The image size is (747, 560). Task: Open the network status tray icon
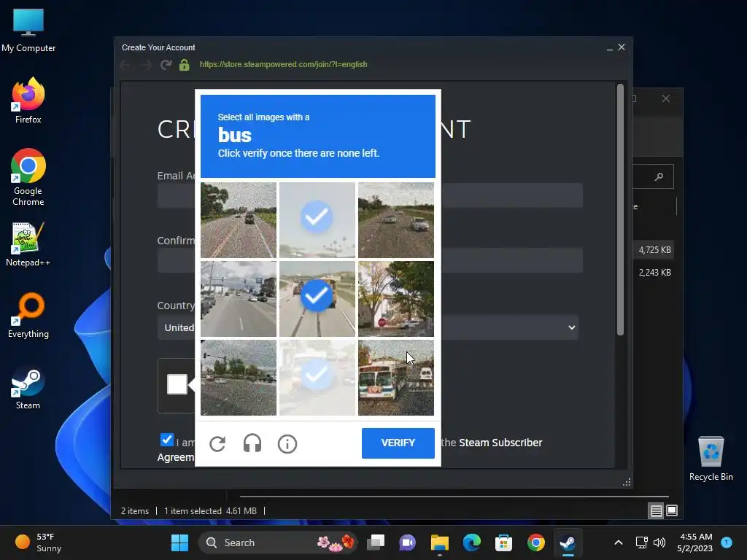641,542
